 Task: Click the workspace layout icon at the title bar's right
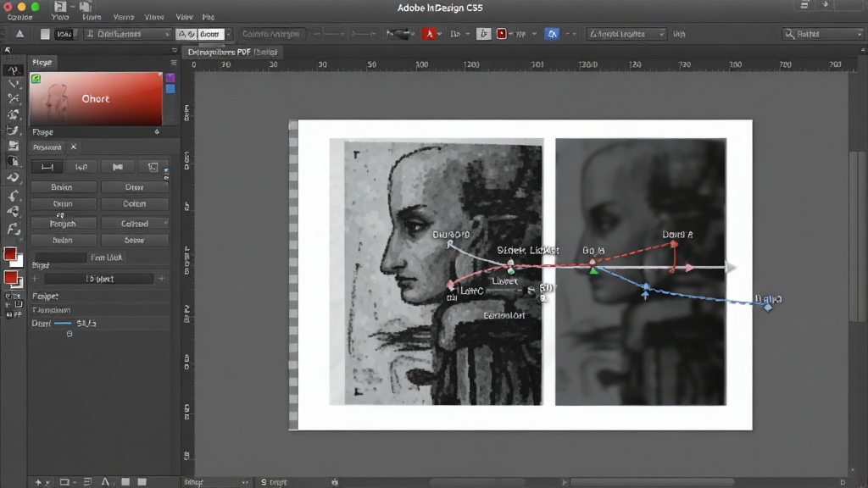coord(804,5)
